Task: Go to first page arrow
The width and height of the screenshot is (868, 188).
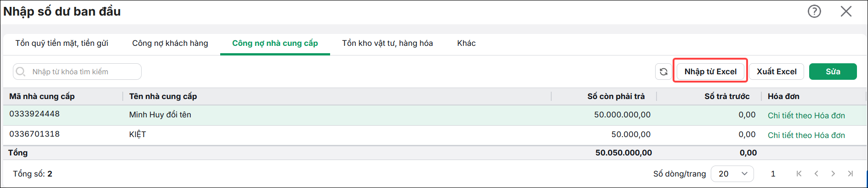Action: (x=799, y=174)
